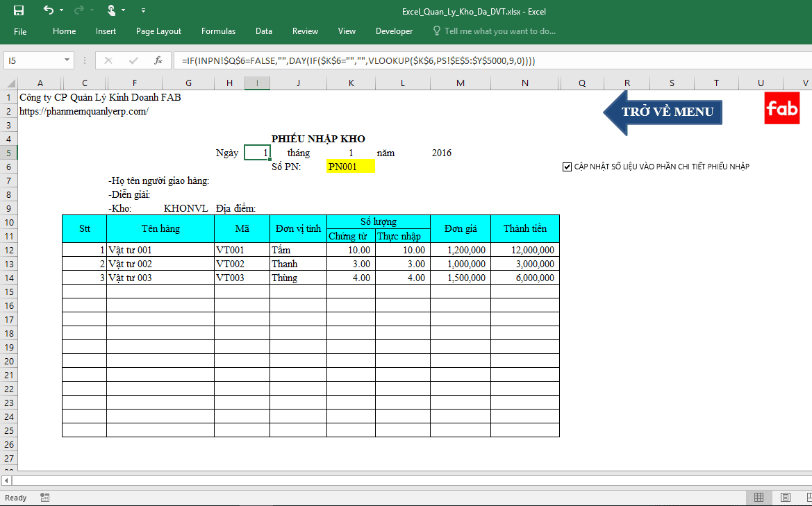Switch to Page Layout view icon

click(x=785, y=497)
